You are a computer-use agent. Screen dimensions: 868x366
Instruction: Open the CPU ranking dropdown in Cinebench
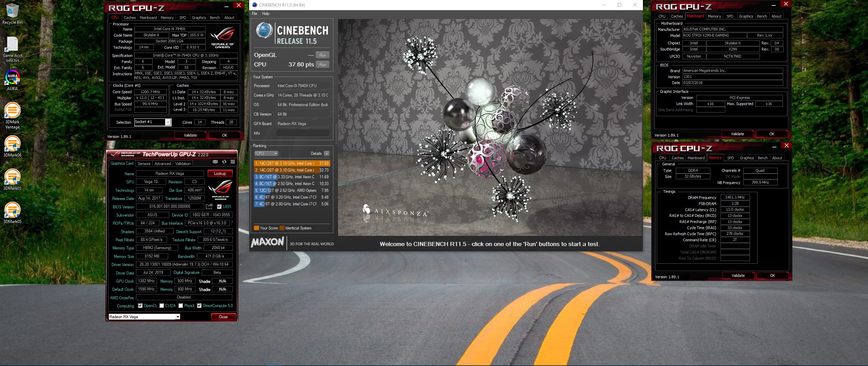[x=266, y=154]
